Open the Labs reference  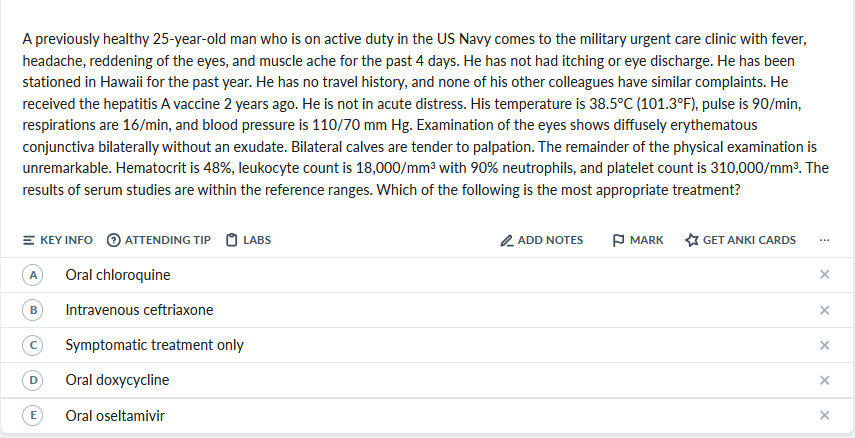[x=249, y=240]
